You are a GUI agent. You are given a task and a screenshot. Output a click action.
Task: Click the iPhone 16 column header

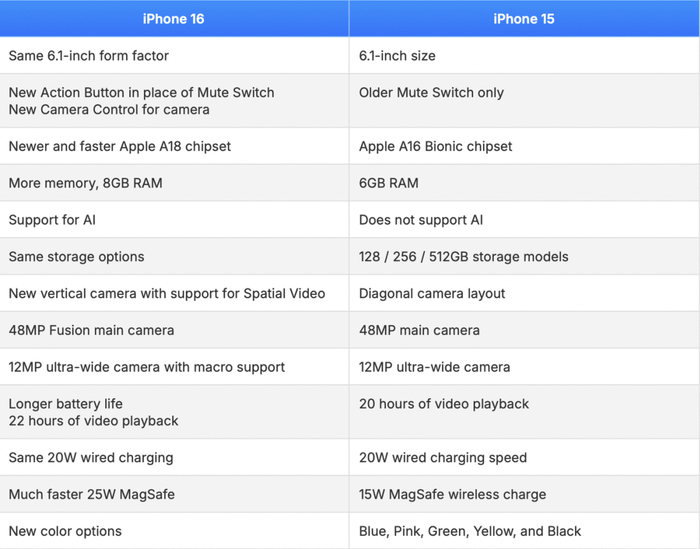[x=174, y=19]
